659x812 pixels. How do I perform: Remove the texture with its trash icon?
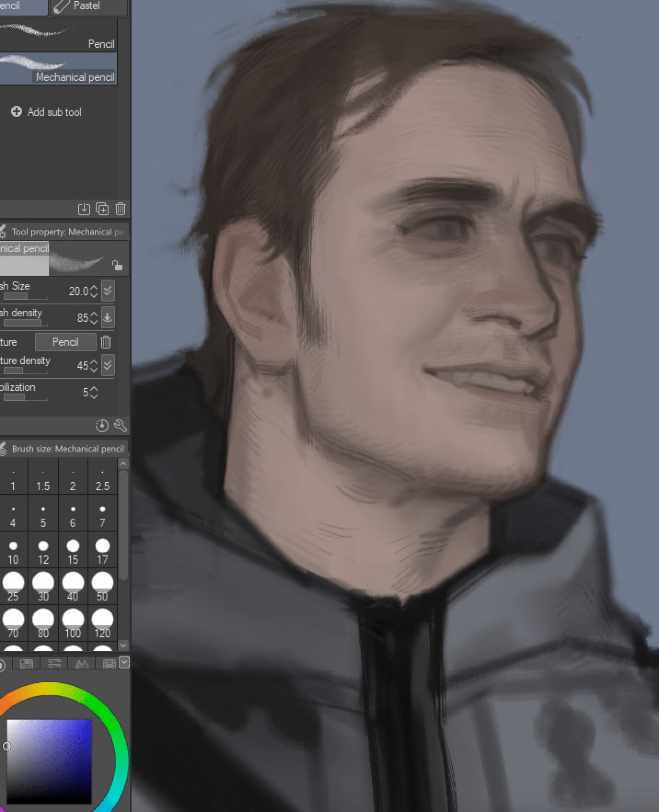[106, 342]
